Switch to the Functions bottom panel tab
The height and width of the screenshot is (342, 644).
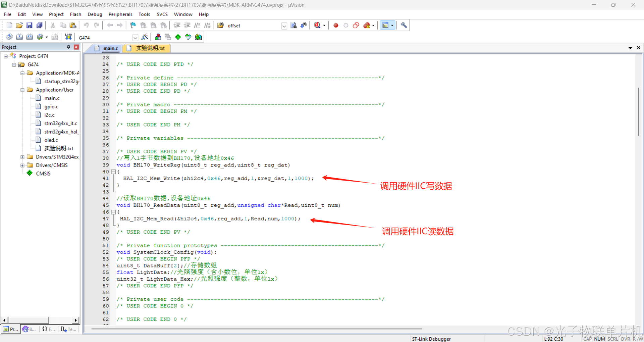49,329
